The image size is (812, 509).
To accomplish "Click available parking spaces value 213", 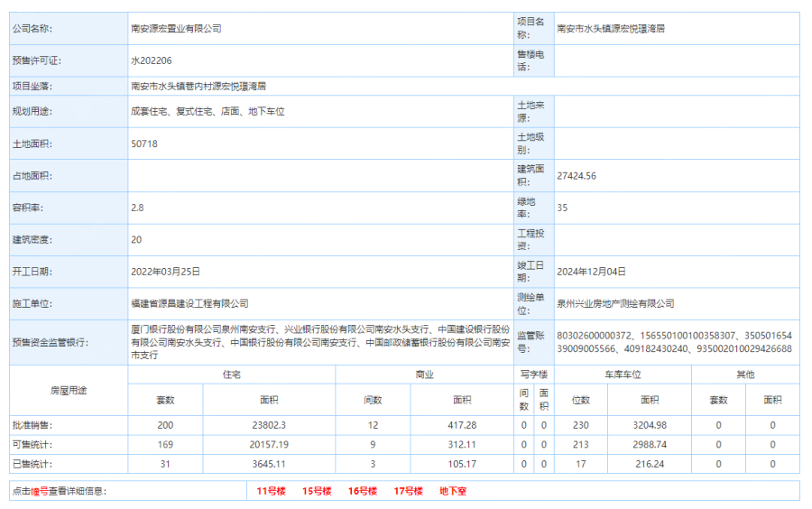I will (x=580, y=445).
